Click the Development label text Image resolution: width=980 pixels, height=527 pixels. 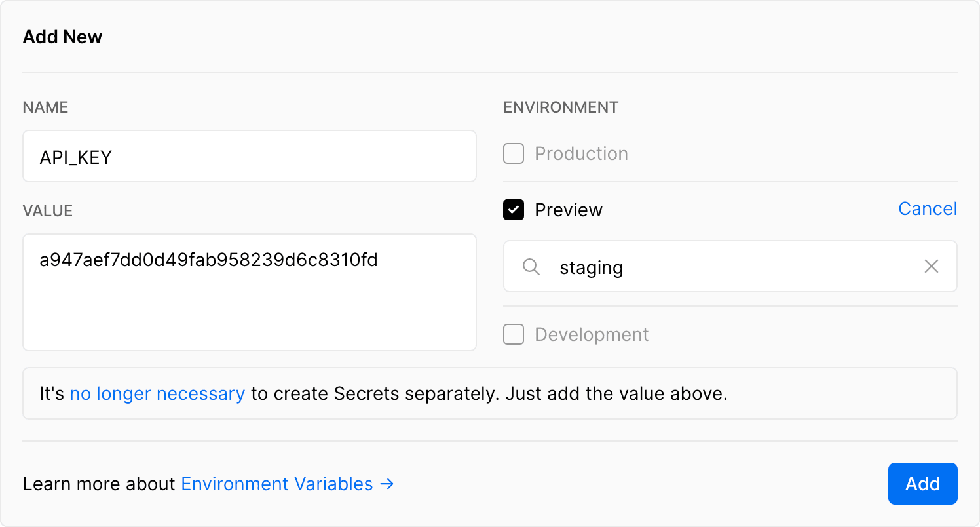[591, 334]
